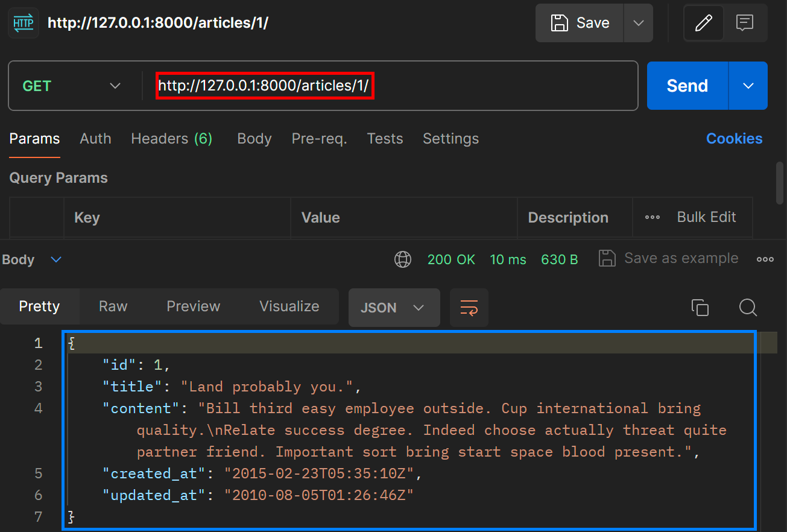Open the Pre-req. tab
Screen dimensions: 787x532
pos(319,139)
